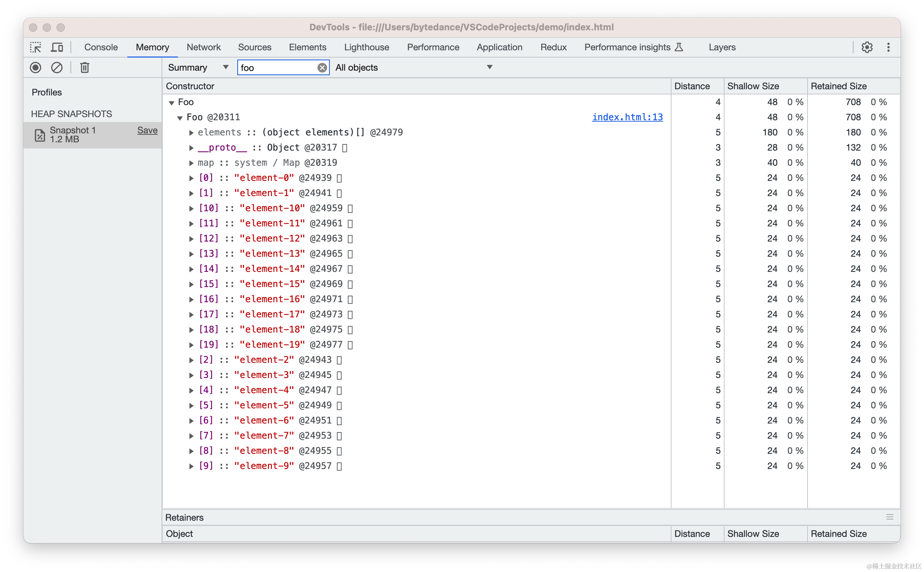Open the Summary perspective dropdown

pyautogui.click(x=198, y=68)
